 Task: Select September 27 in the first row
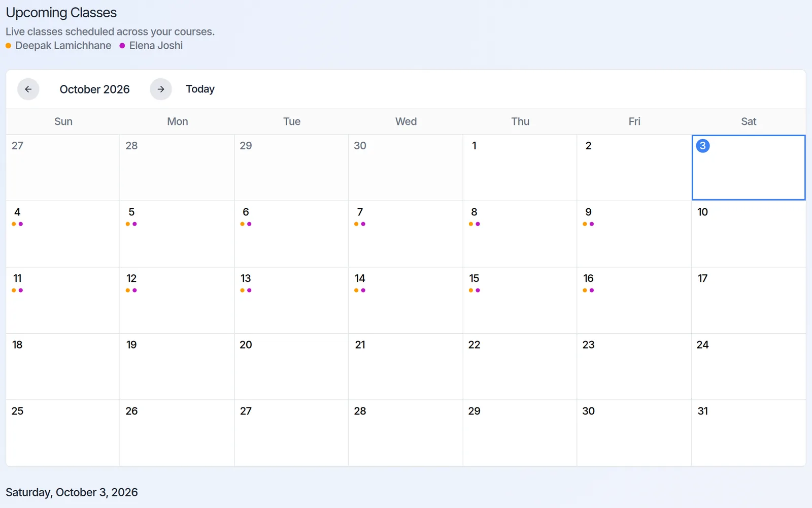coord(63,168)
